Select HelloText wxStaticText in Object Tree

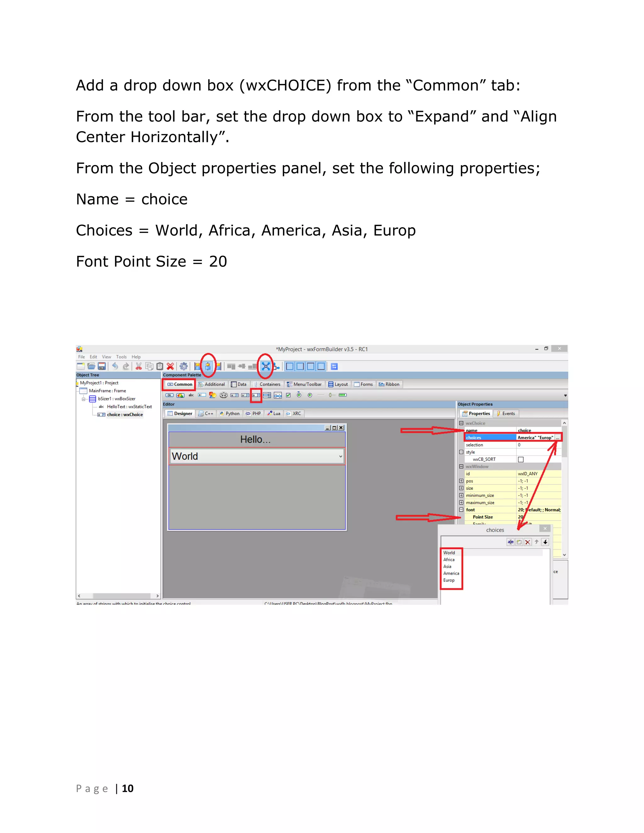pos(129,407)
